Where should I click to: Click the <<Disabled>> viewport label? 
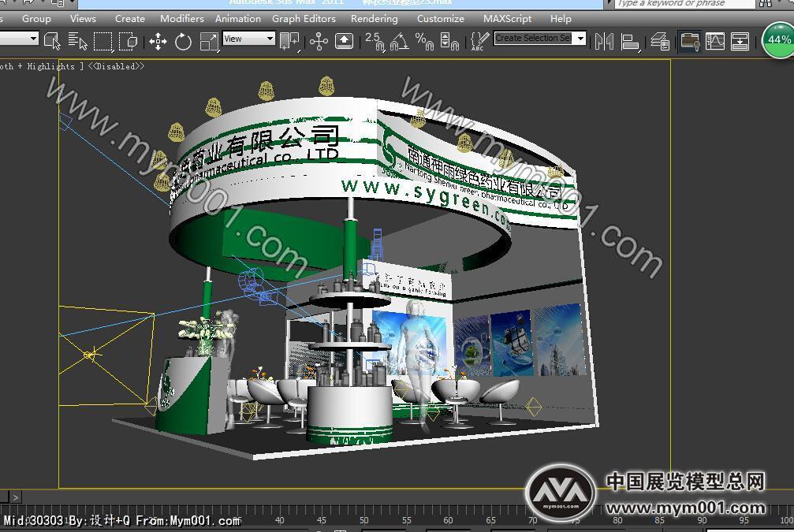click(116, 66)
